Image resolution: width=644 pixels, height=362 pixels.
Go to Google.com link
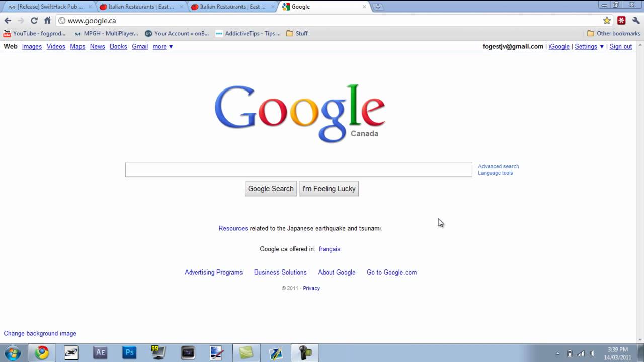tap(391, 272)
